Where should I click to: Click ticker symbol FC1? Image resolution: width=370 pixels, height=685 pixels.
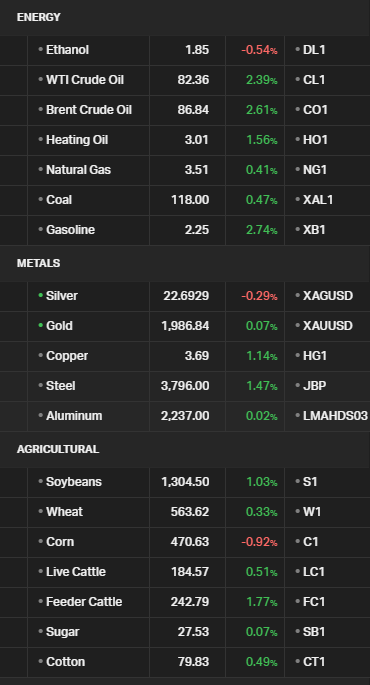(314, 602)
